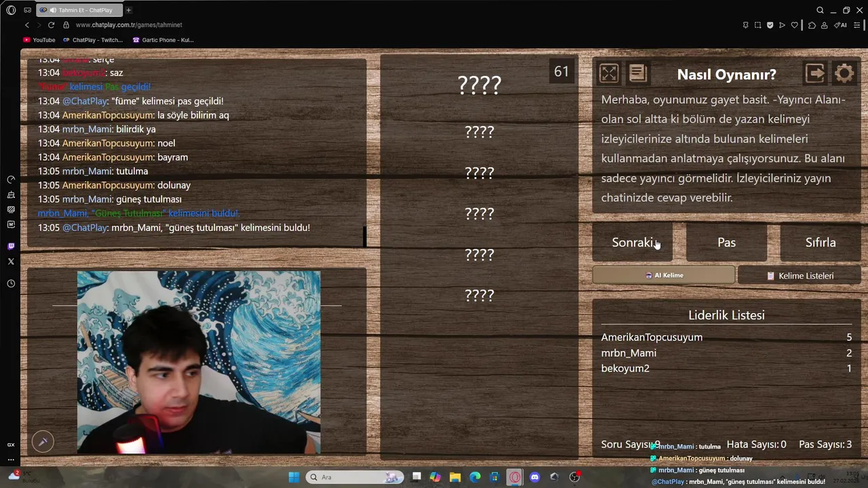Open the ChatPlay - Twitch bookmark
This screenshot has width=868, height=488.
click(93, 40)
